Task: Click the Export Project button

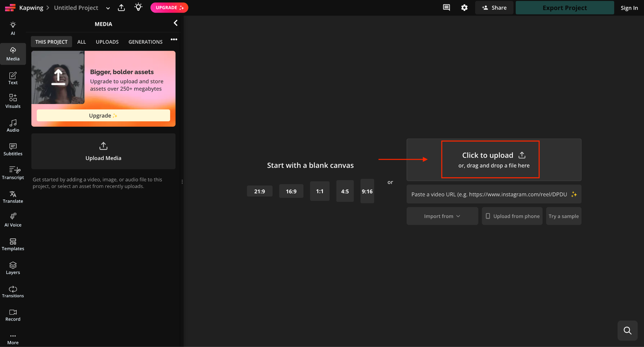Action: [x=565, y=8]
